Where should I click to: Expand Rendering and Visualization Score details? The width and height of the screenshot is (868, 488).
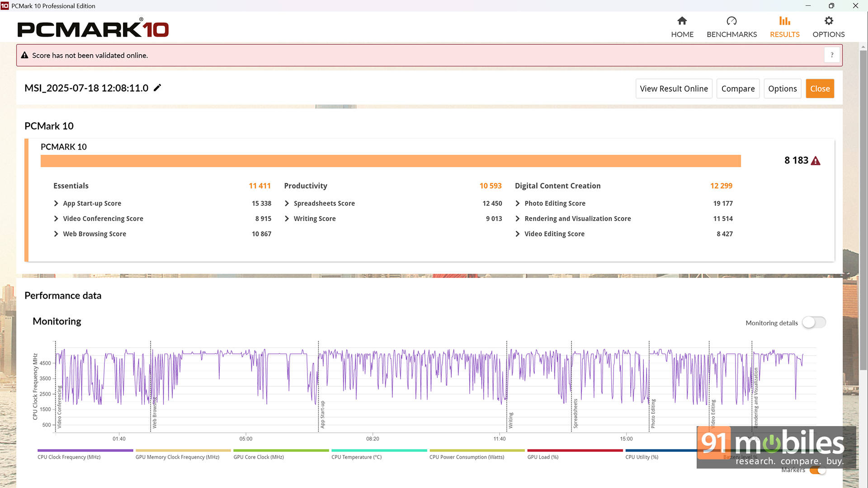518,219
